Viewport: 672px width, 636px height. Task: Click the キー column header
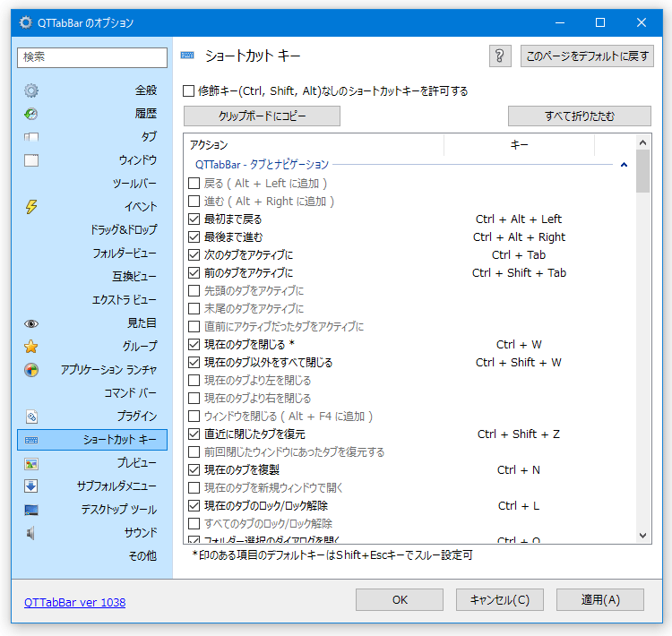pyautogui.click(x=519, y=145)
